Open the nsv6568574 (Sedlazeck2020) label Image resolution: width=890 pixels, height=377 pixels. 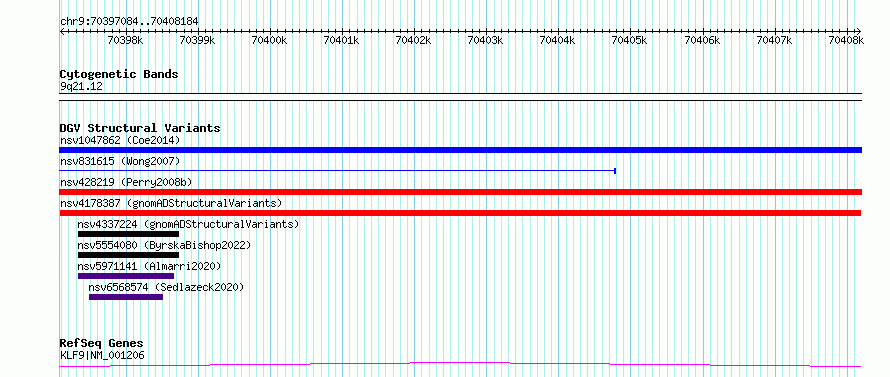pos(166,287)
